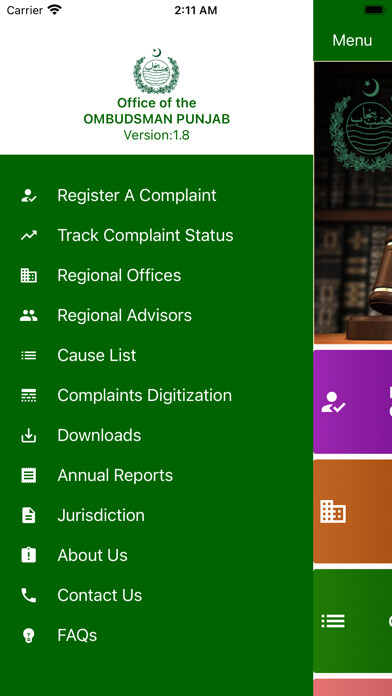Viewport: 392px width, 696px height.
Task: Tap the Menu button in the top bar
Action: tap(352, 40)
